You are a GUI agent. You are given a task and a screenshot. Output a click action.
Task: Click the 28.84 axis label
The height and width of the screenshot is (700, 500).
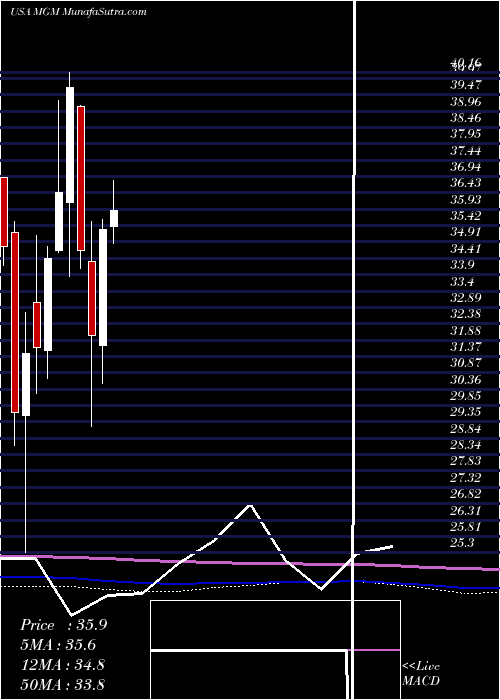(x=466, y=429)
